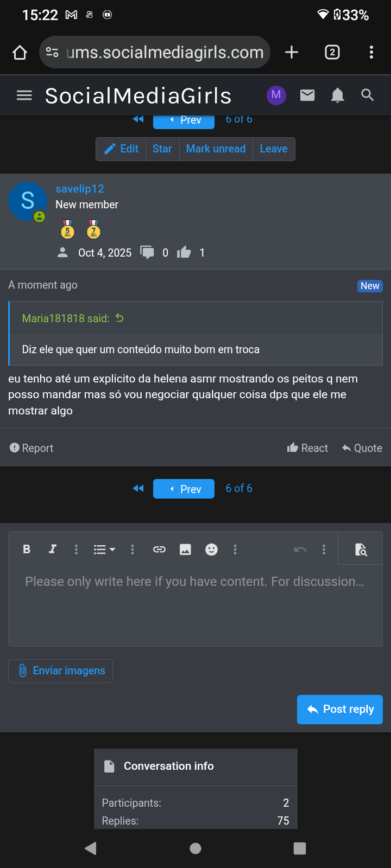
Task: Click the insert image icon in editor
Action: [x=185, y=550]
